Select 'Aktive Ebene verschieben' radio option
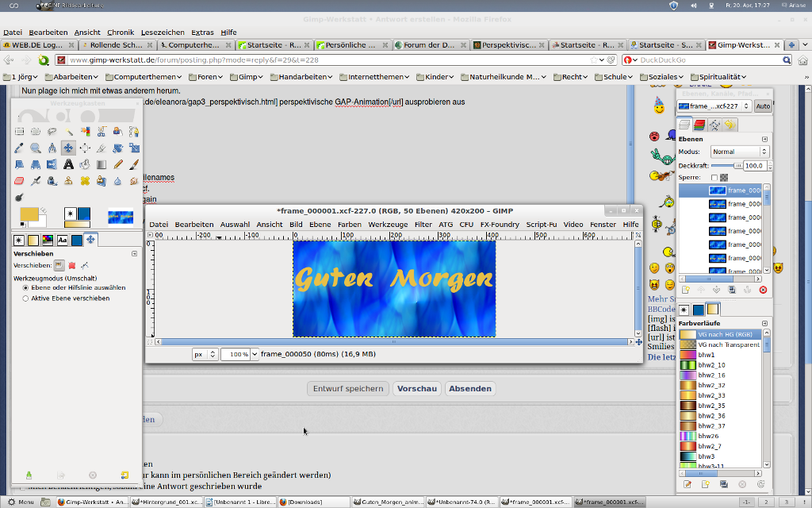This screenshot has height=508, width=812. coord(25,298)
